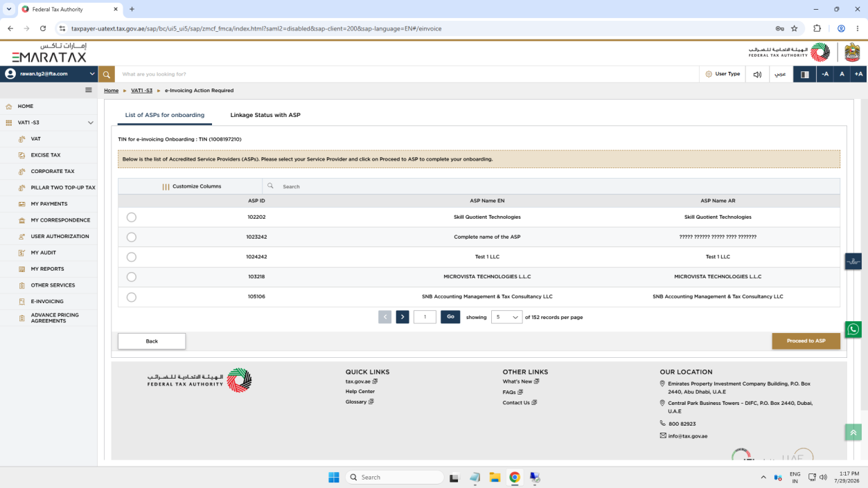This screenshot has height=488, width=868.
Task: Click the EmaraTax logo
Action: 49,53
